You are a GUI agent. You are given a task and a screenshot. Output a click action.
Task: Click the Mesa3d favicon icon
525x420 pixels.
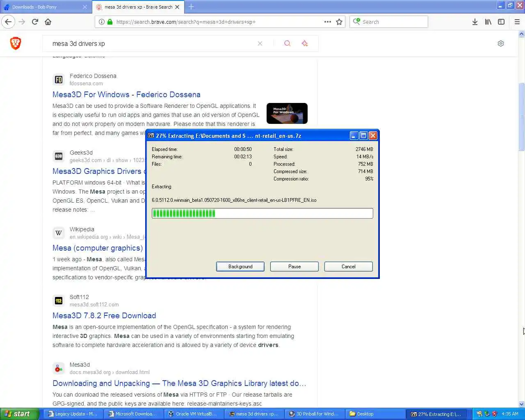coord(59,368)
